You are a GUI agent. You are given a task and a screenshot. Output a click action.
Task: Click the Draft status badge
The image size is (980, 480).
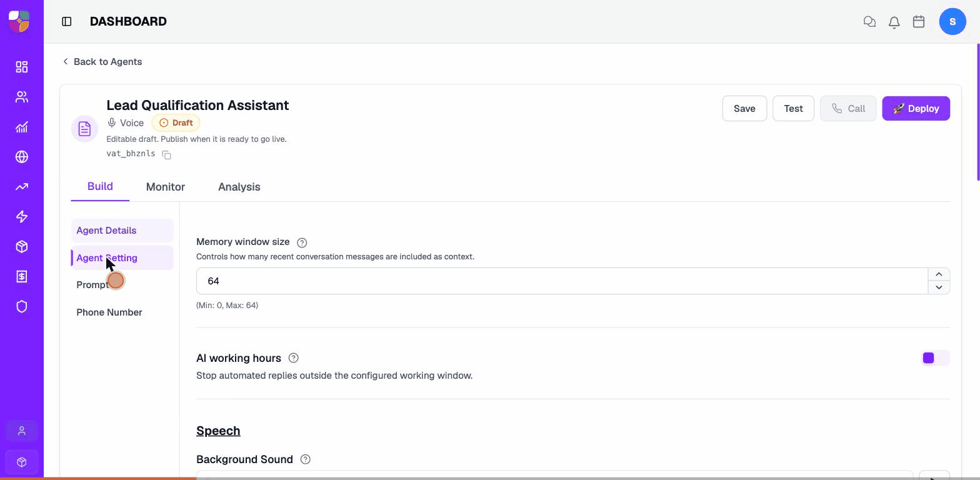(176, 123)
